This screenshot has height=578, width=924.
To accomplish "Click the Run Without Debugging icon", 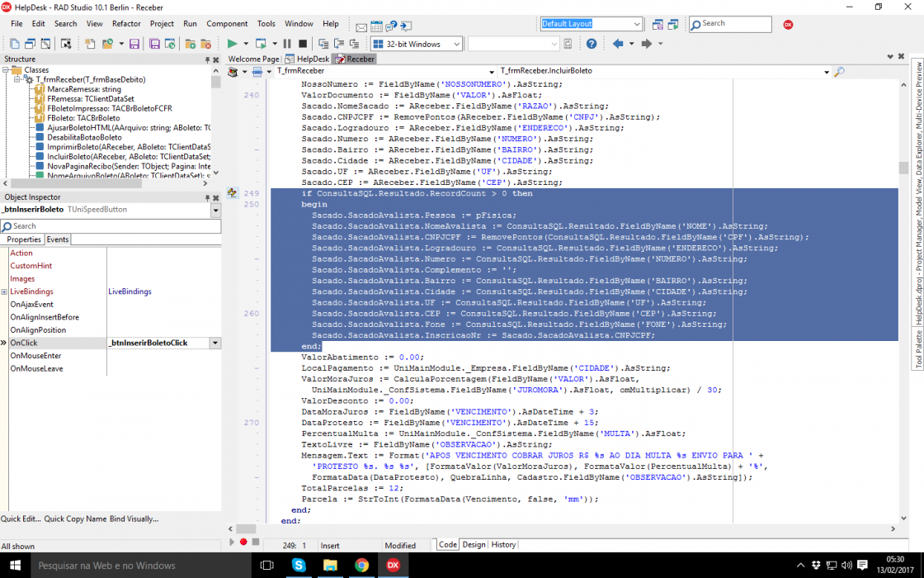I will (x=261, y=44).
